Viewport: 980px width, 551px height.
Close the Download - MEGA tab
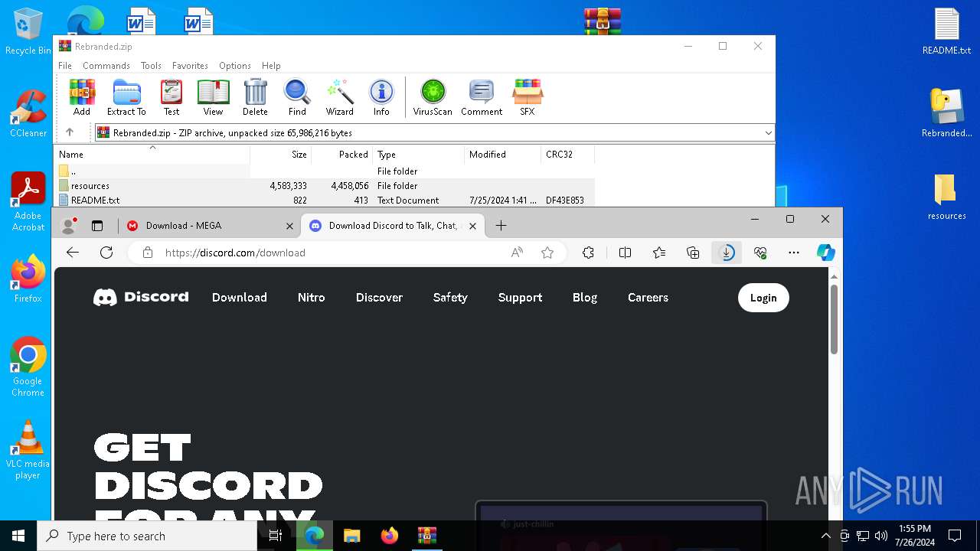click(x=289, y=226)
